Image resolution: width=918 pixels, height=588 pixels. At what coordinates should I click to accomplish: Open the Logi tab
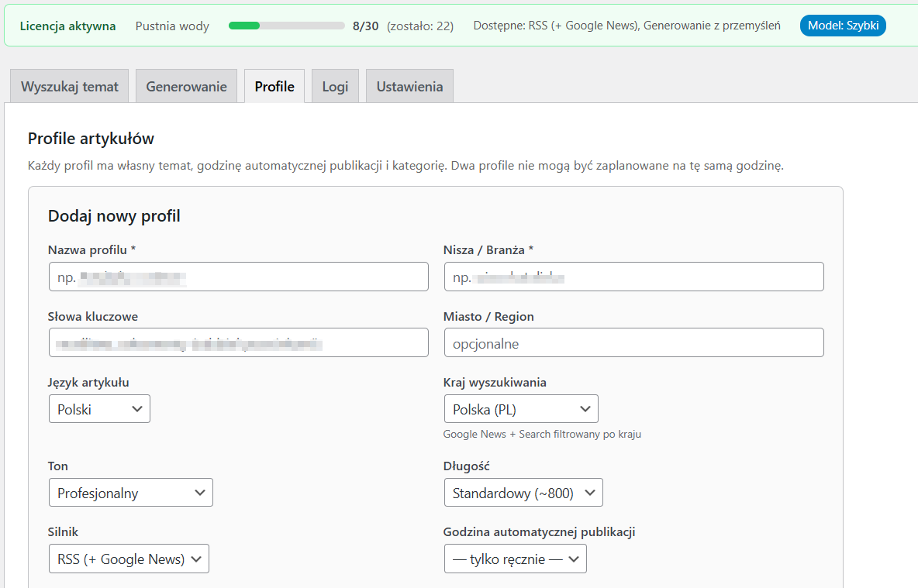pos(335,86)
